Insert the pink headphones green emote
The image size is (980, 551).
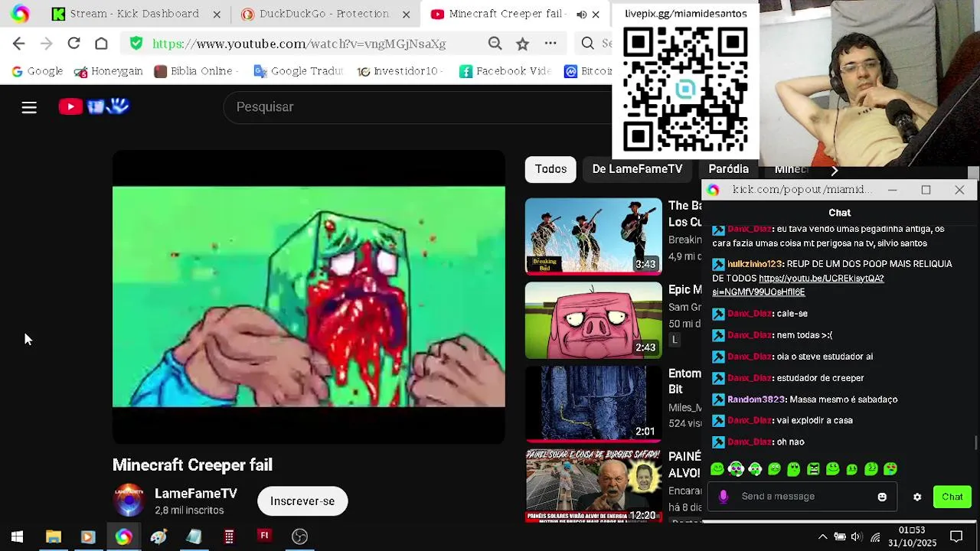[x=736, y=469]
